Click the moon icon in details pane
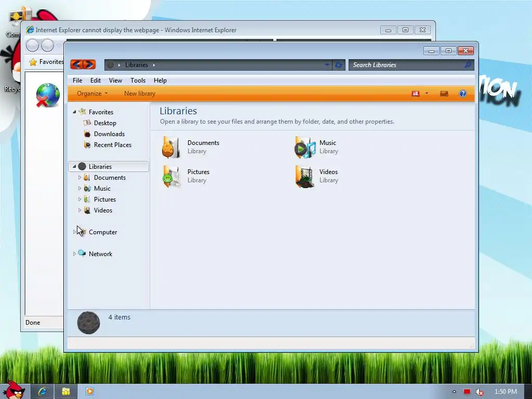The width and height of the screenshot is (532, 399). point(88,323)
